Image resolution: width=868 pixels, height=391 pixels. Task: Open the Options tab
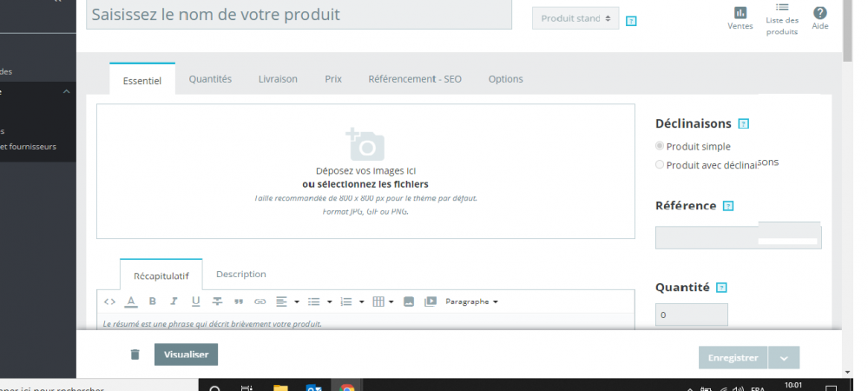coord(505,79)
